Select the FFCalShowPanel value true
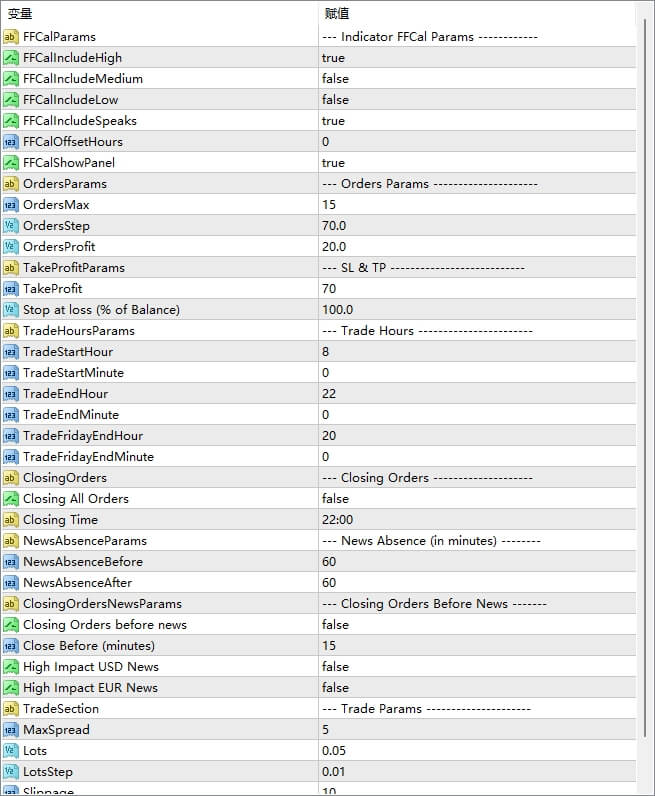 pyautogui.click(x=333, y=163)
